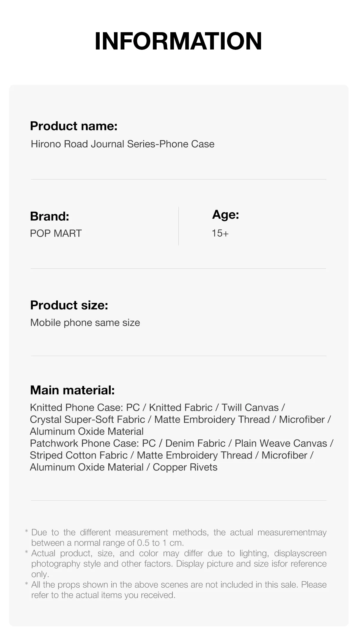The width and height of the screenshot is (358, 644).
Task: Click the Product name label
Action: point(74,126)
